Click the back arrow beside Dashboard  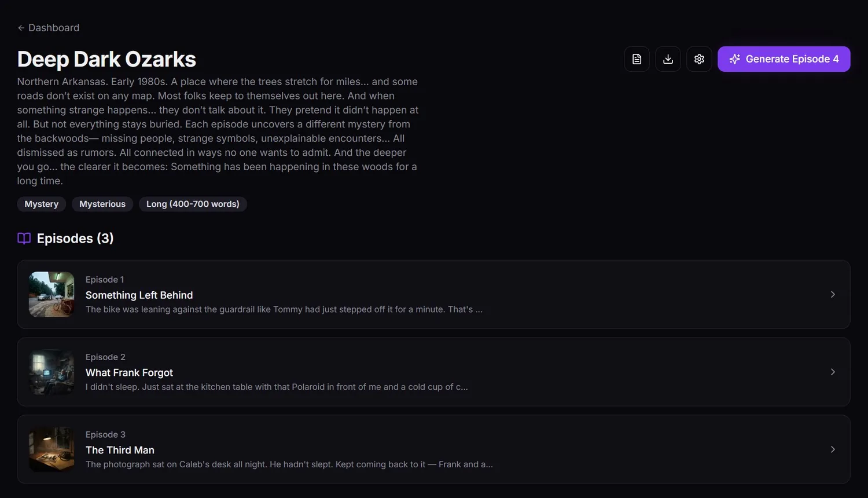coord(21,28)
